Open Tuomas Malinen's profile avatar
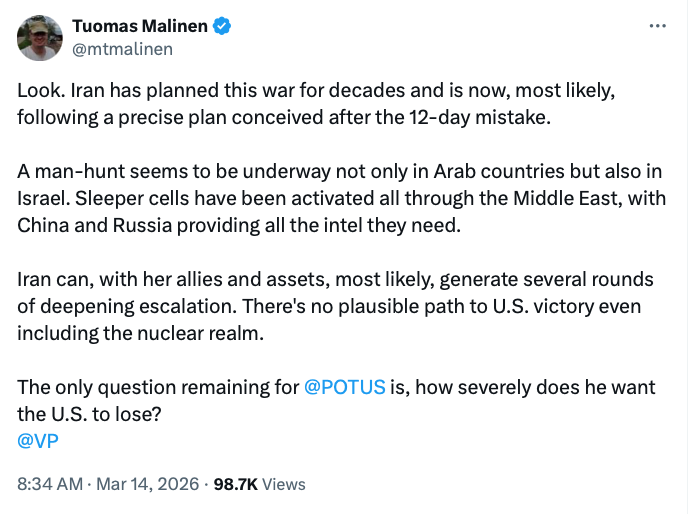 (x=40, y=38)
